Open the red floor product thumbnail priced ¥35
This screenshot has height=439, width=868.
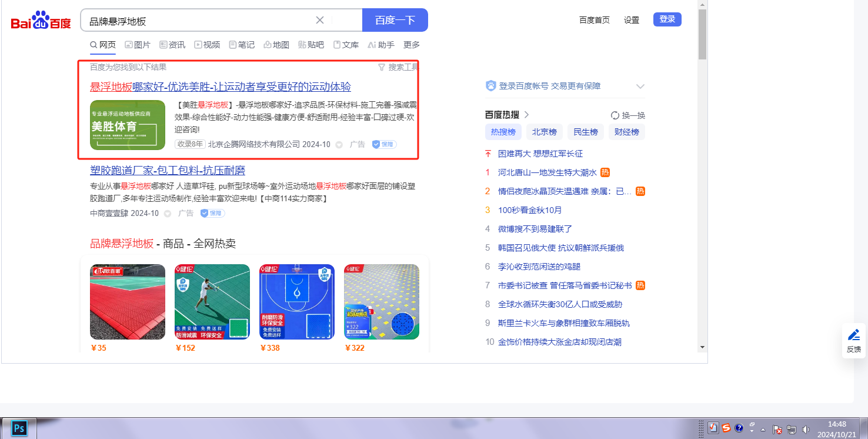[x=128, y=302]
